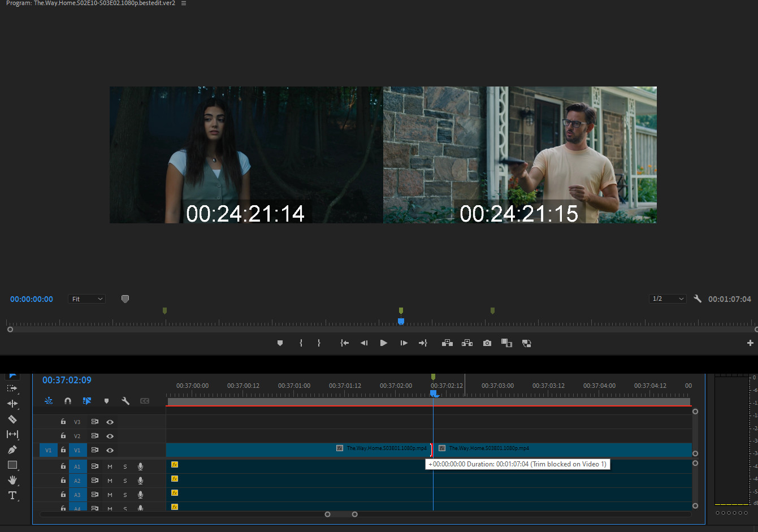Image resolution: width=758 pixels, height=532 pixels.
Task: Toggle Linked Selection
Action: pyautogui.click(x=87, y=401)
